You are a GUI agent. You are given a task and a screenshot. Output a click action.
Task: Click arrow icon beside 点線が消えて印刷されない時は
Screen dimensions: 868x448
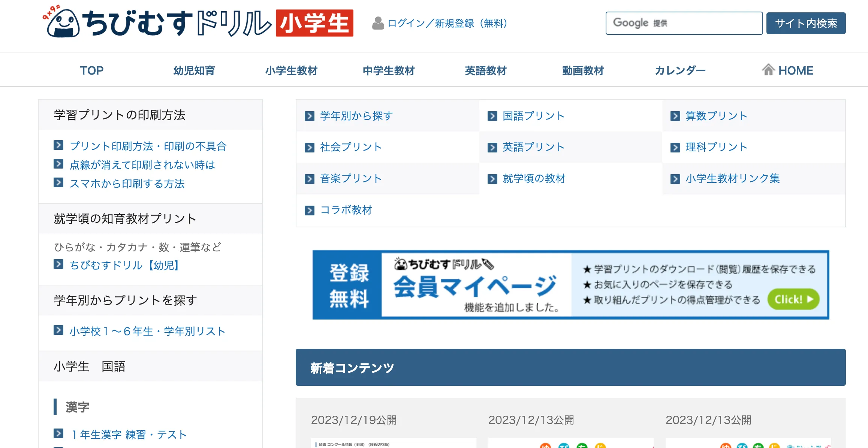pos(58,164)
